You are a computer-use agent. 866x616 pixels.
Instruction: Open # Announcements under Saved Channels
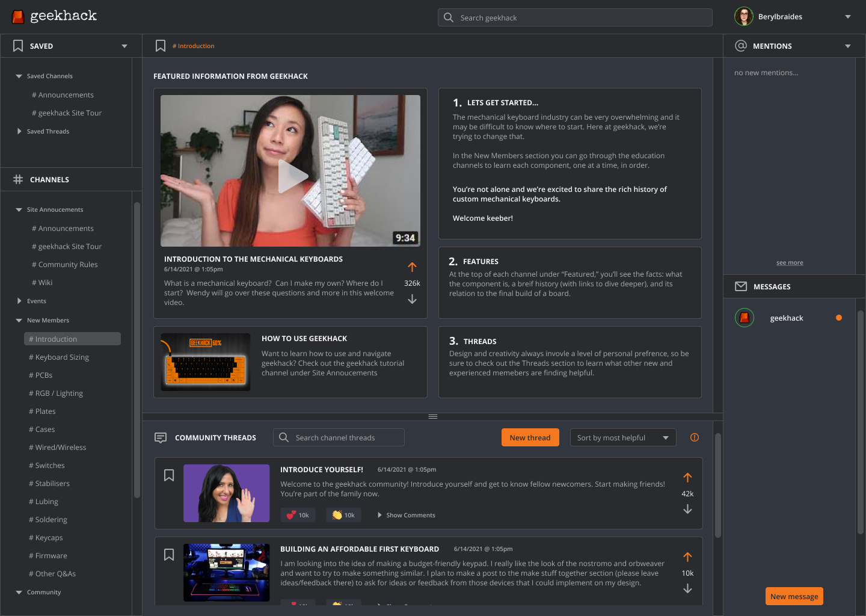63,95
